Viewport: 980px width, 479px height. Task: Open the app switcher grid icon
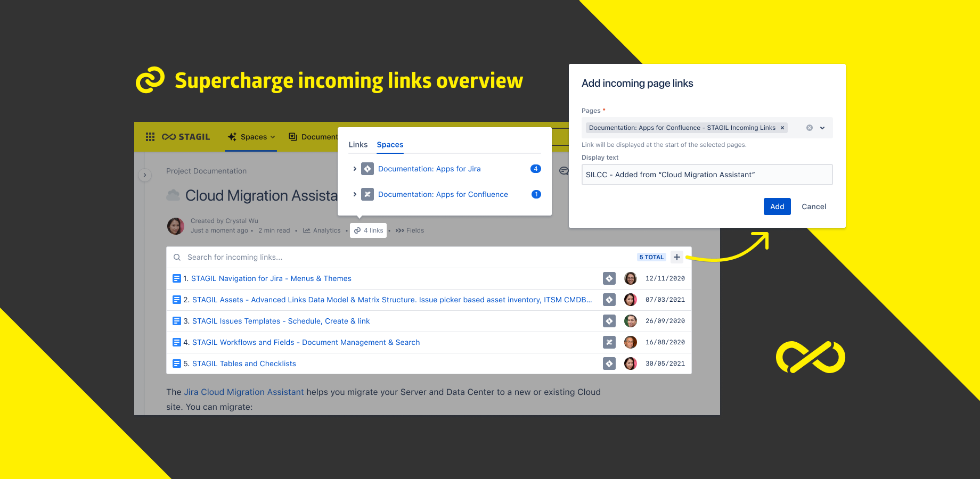pyautogui.click(x=150, y=137)
